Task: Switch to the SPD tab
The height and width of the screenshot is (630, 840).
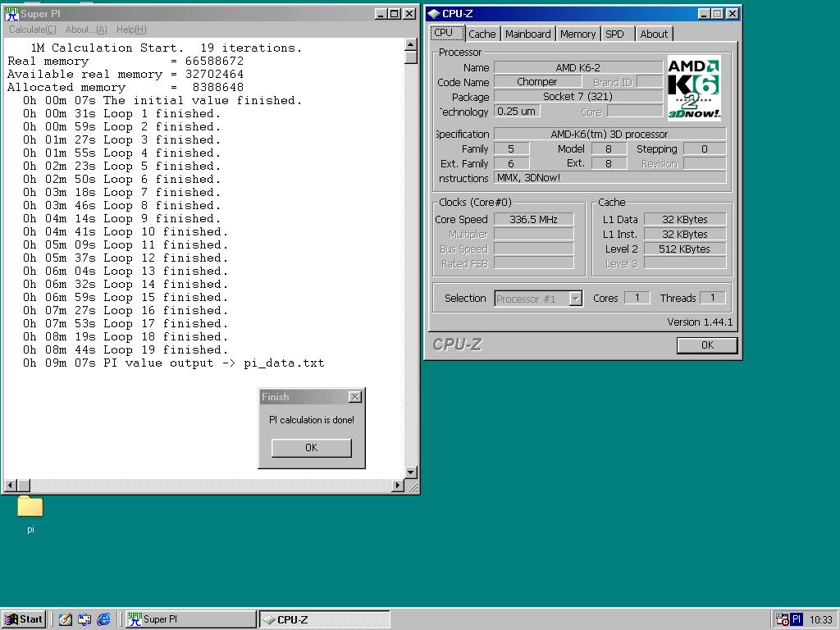Action: click(617, 34)
